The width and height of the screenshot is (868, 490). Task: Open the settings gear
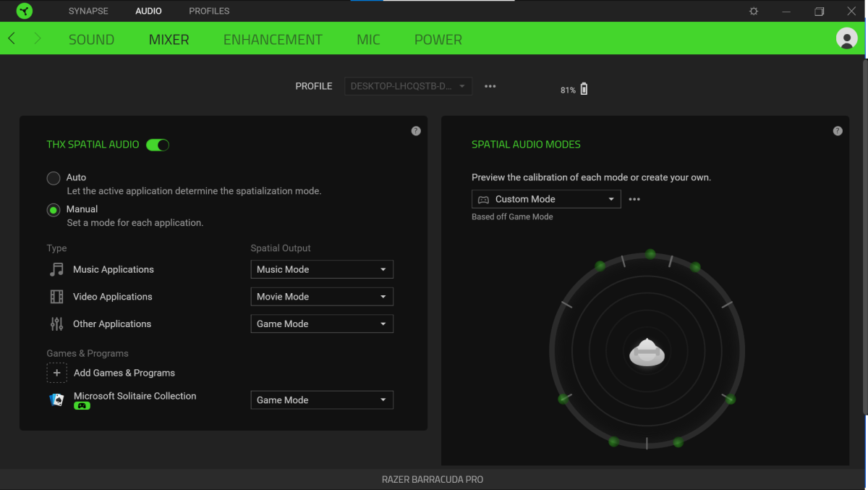click(x=754, y=11)
